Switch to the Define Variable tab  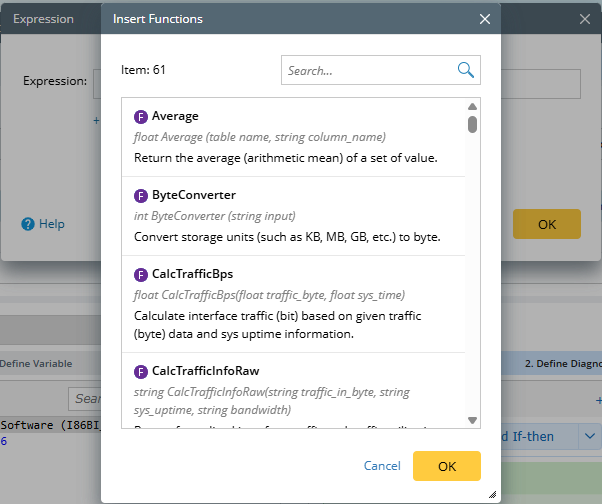[x=36, y=364]
